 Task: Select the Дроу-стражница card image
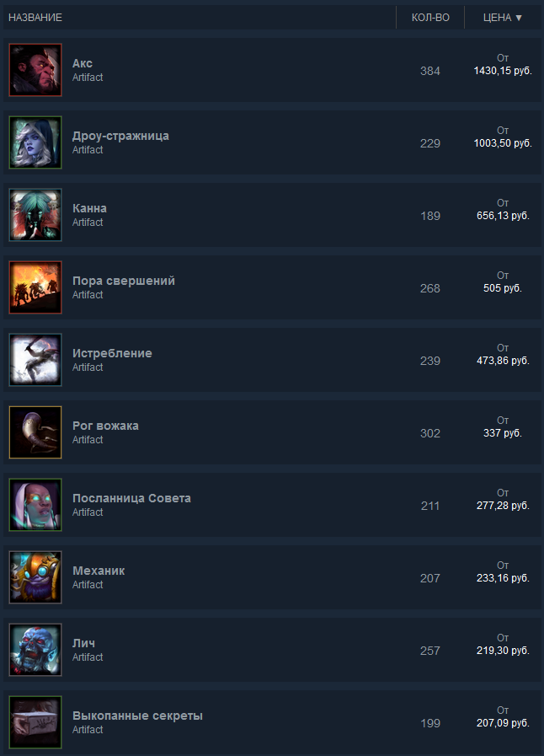tap(35, 142)
